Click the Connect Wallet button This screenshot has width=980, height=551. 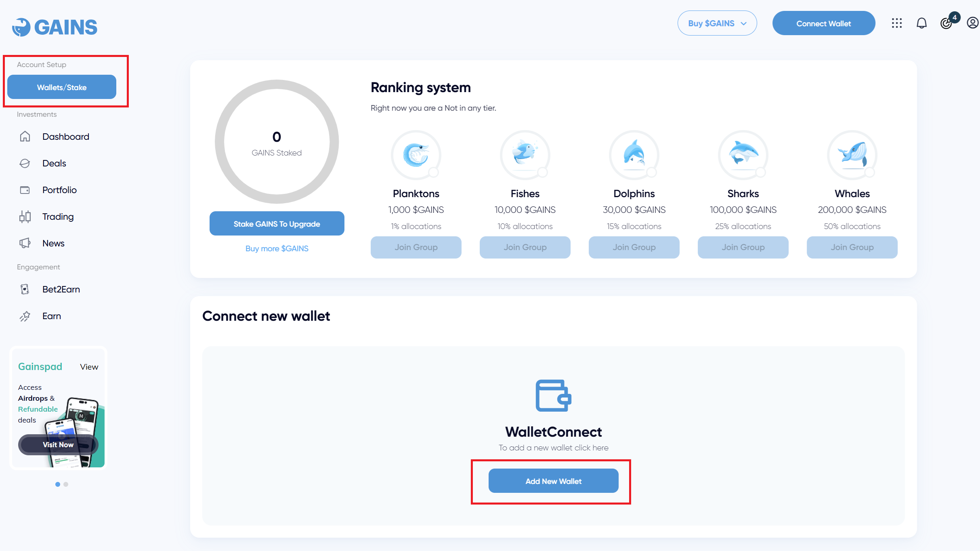coord(824,23)
